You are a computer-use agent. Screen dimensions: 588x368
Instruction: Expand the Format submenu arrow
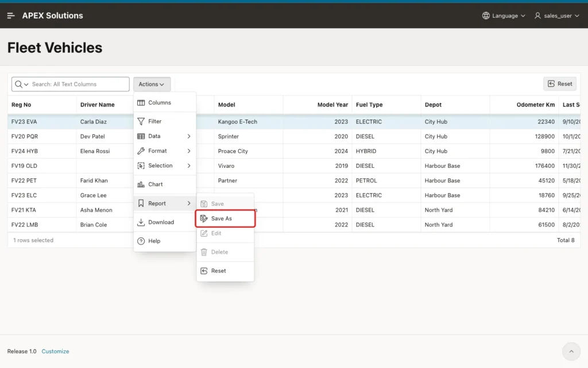point(189,151)
